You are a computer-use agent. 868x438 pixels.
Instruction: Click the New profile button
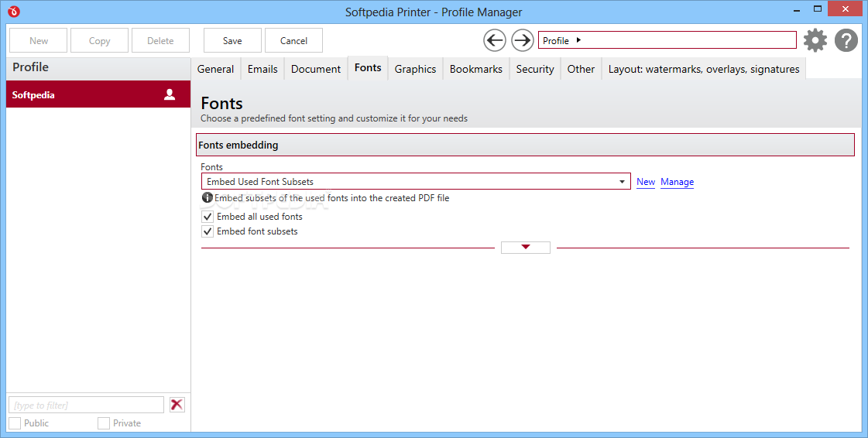pos(39,40)
